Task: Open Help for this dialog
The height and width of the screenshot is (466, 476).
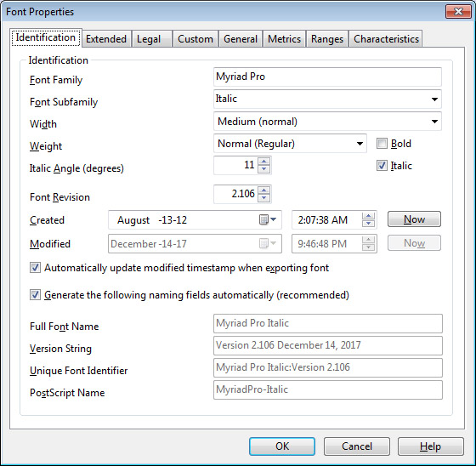Action: tap(430, 446)
